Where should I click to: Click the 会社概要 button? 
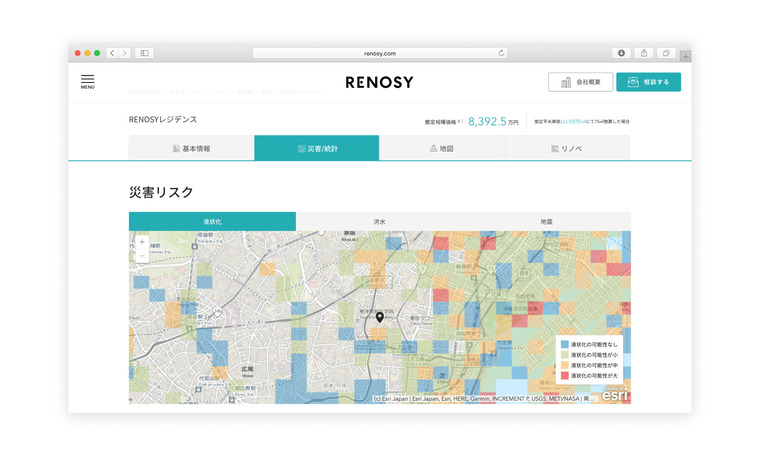[x=580, y=82]
